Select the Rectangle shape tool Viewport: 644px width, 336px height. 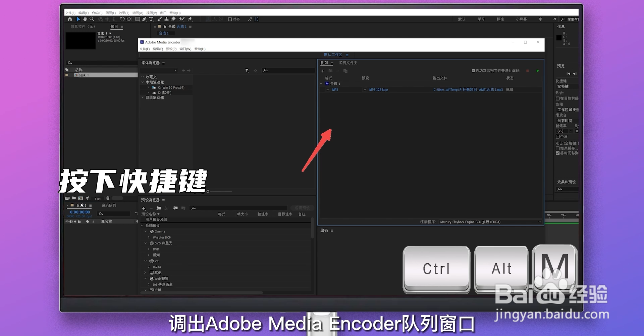(x=138, y=19)
